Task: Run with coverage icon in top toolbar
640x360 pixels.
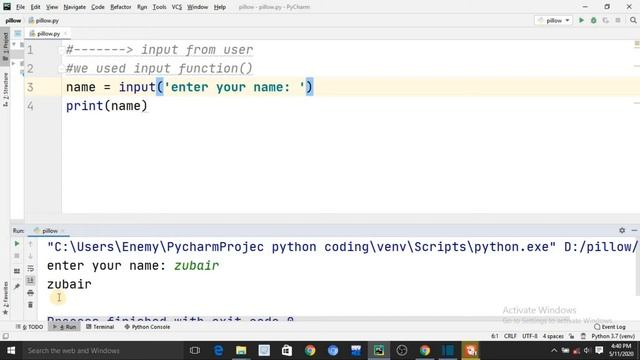Action: 606,20
